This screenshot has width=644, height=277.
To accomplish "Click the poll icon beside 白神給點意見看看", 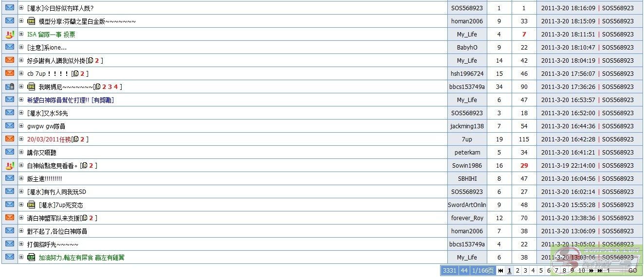I will coord(9,166).
